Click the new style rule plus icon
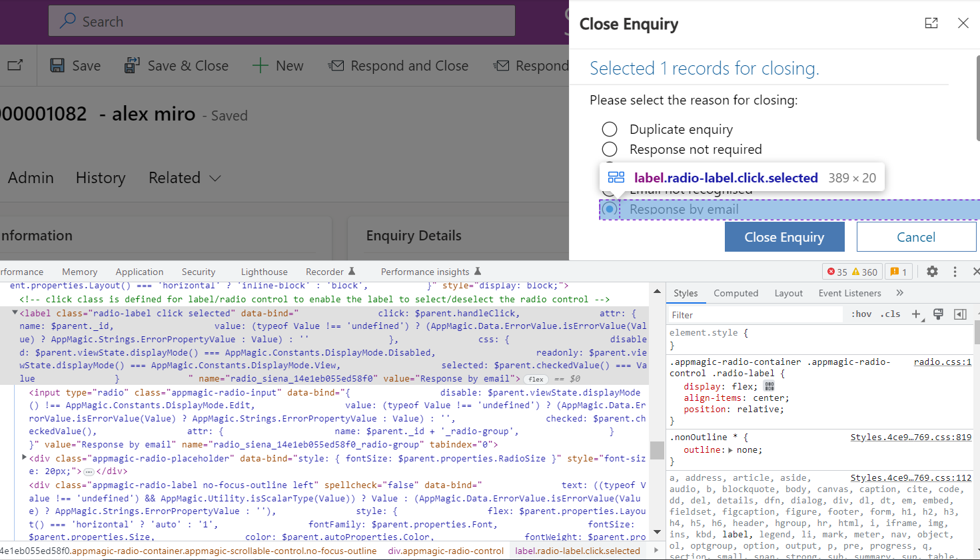The height and width of the screenshot is (560, 980). 914,314
